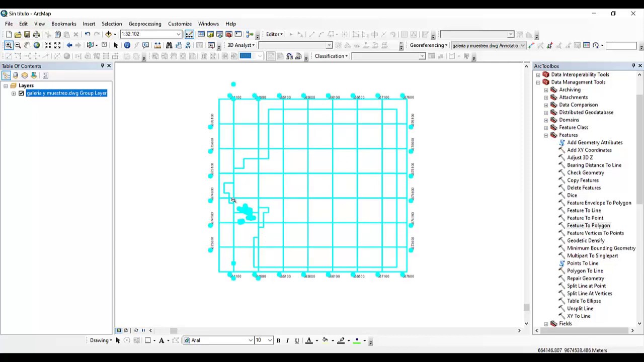Switch TOC to List By Drawing Order
644x362 pixels.
click(x=6, y=75)
